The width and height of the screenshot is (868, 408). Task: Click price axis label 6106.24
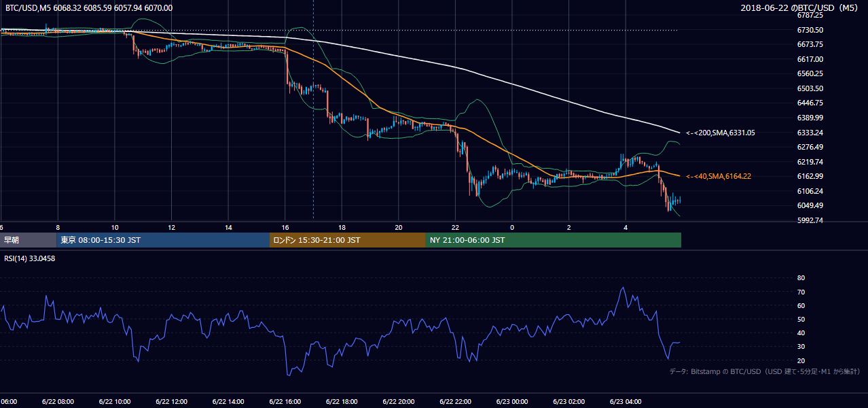(x=810, y=191)
